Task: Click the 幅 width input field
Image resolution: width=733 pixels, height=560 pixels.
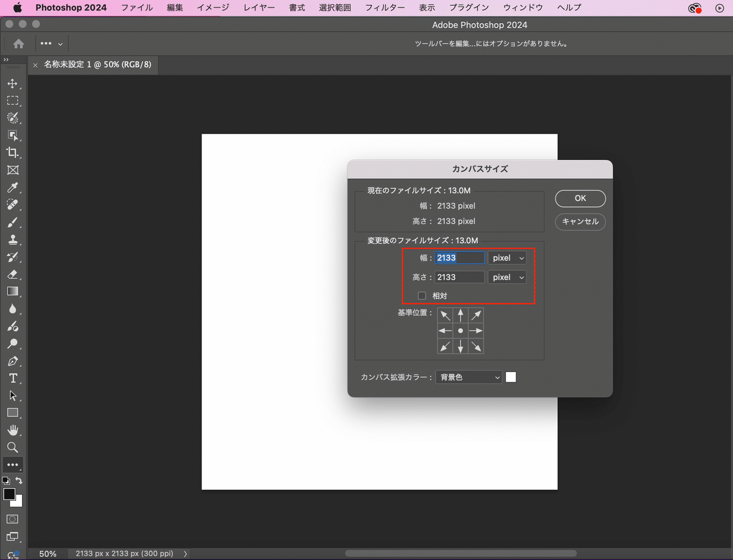Action: tap(459, 258)
